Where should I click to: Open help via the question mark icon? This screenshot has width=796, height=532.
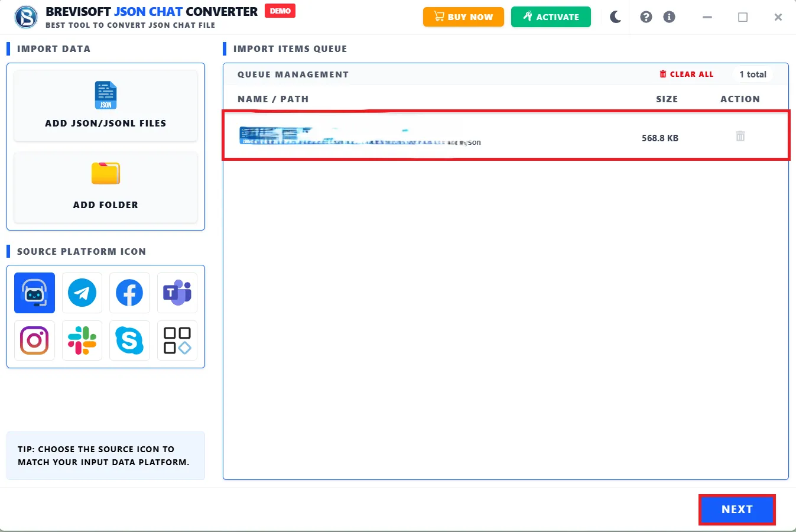646,17
